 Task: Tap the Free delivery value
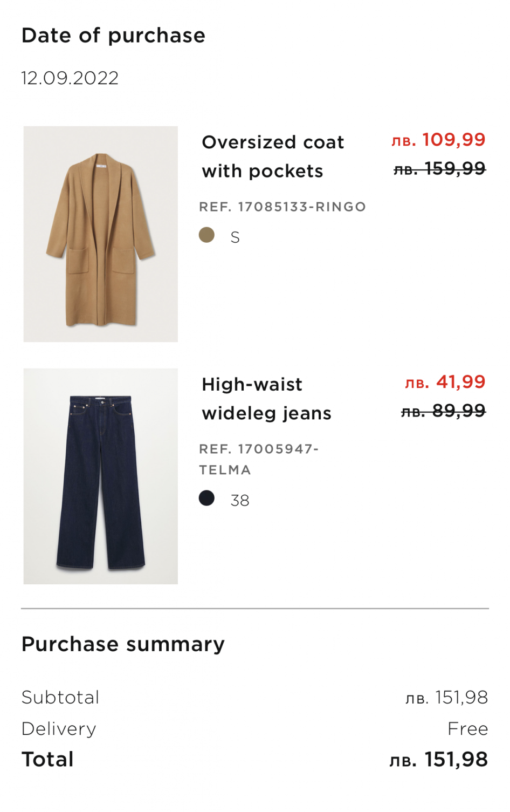(467, 729)
